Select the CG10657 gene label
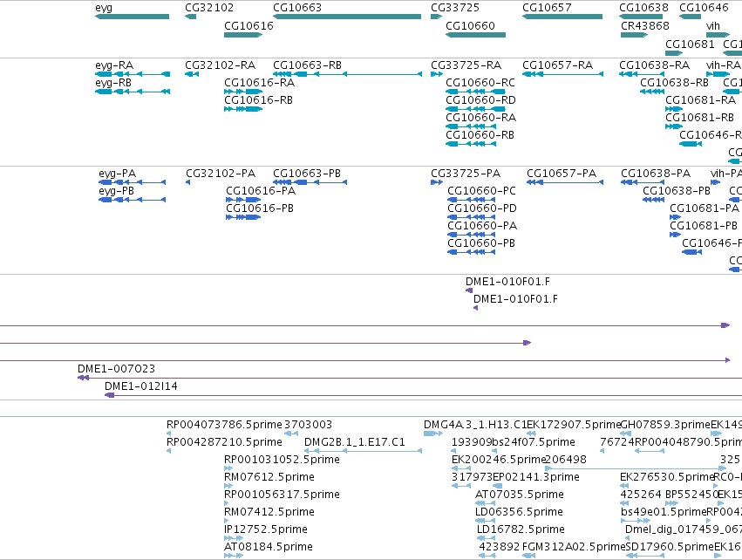 (547, 8)
